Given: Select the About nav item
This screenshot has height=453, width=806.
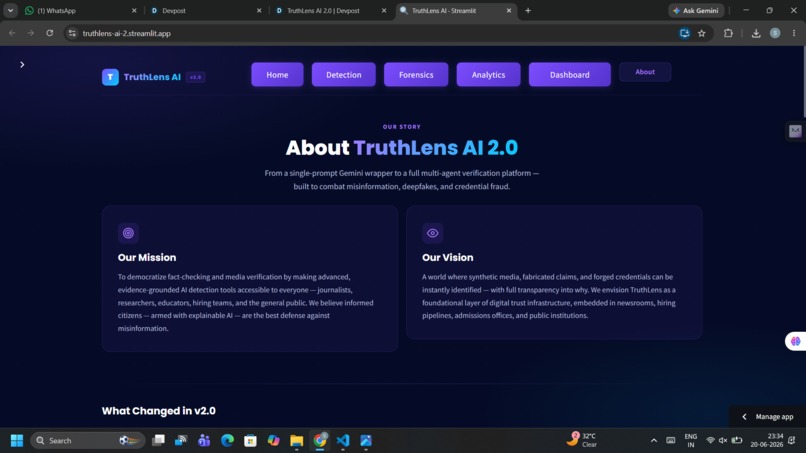Looking at the screenshot, I should click(x=645, y=72).
